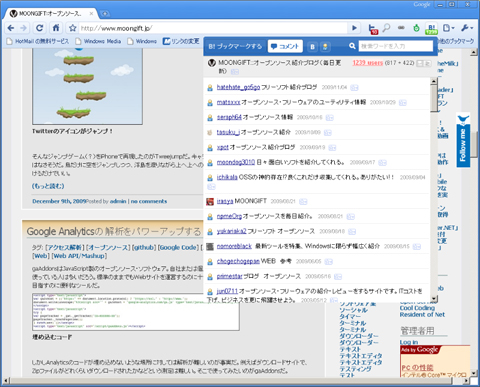Click the search magnifier in the popup header
480x387 pixels.
coord(352,46)
